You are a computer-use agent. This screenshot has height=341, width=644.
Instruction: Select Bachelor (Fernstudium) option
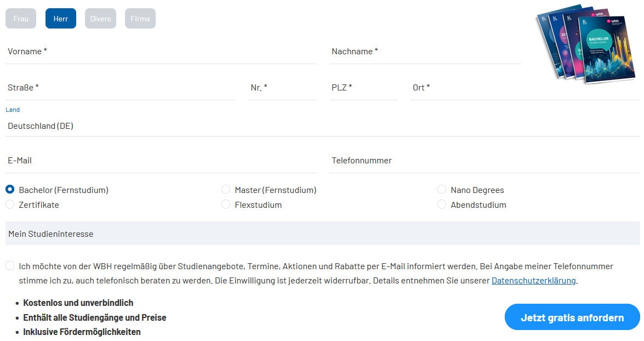[9, 189]
